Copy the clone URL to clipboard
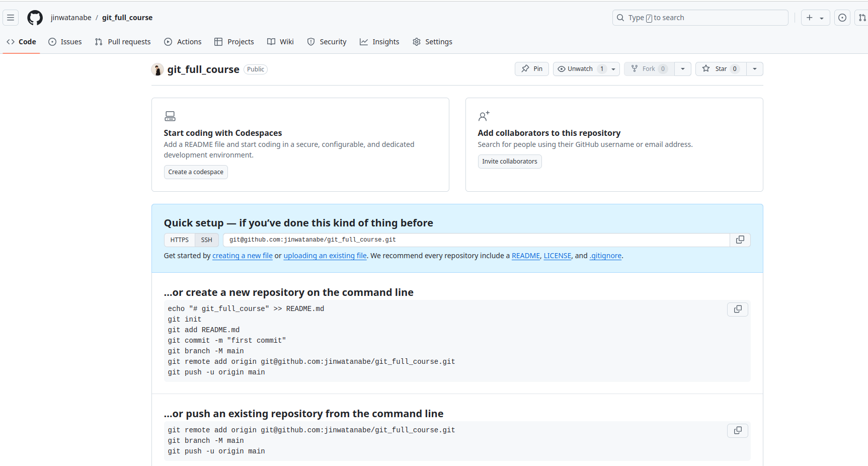868x466 pixels. pyautogui.click(x=740, y=240)
